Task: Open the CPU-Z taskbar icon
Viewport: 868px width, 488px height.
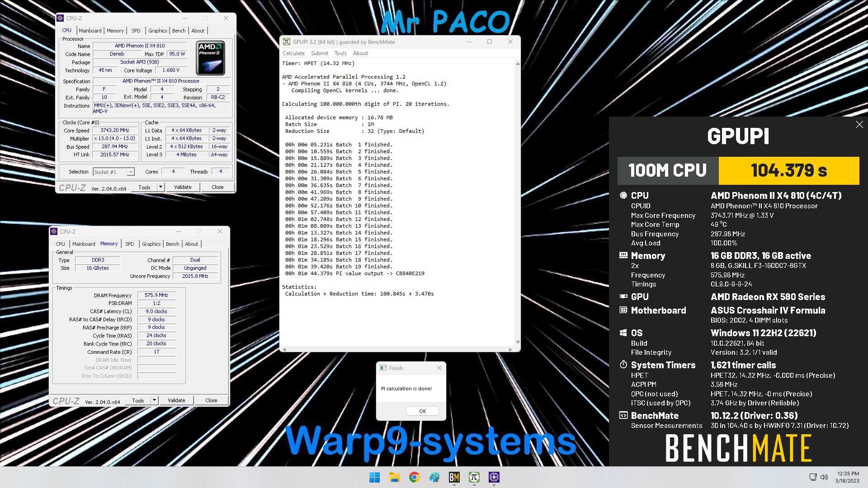Action: point(494,477)
